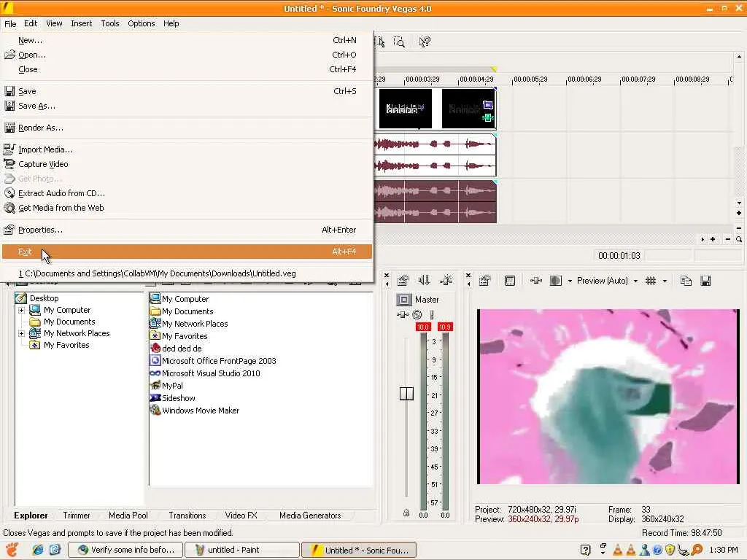Viewport: 747px width, 560px height.
Task: Select ded ded de item in list
Action: pos(182,349)
